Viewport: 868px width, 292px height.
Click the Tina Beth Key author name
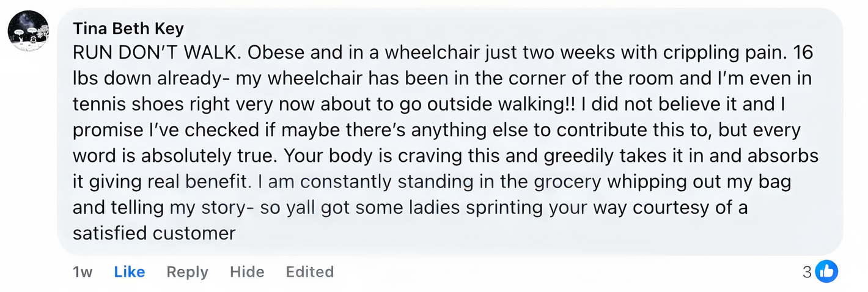[x=128, y=29]
